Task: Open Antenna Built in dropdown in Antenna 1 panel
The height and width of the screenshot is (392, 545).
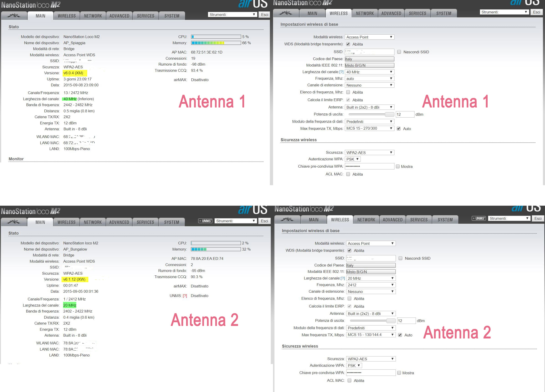Action: coord(370,107)
